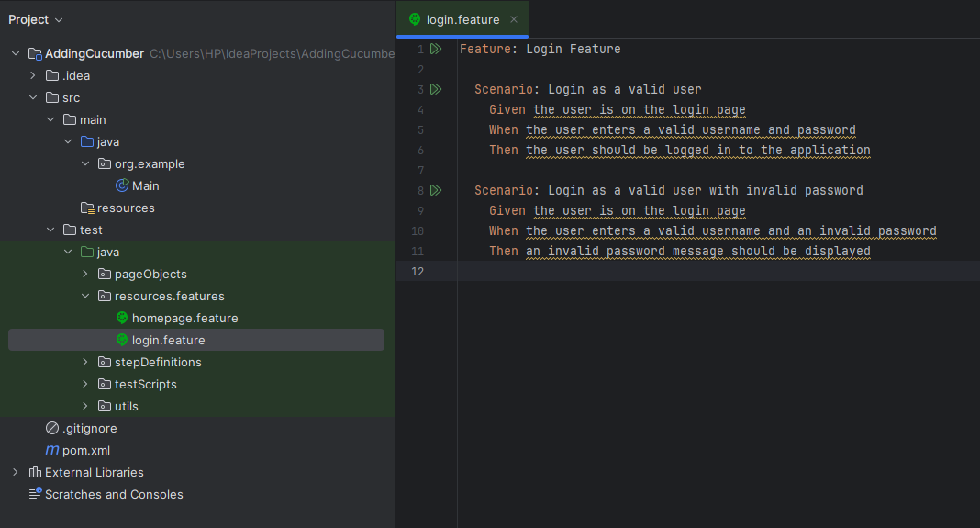Collapse the java folder under main
Viewport: 980px width, 528px height.
68,142
